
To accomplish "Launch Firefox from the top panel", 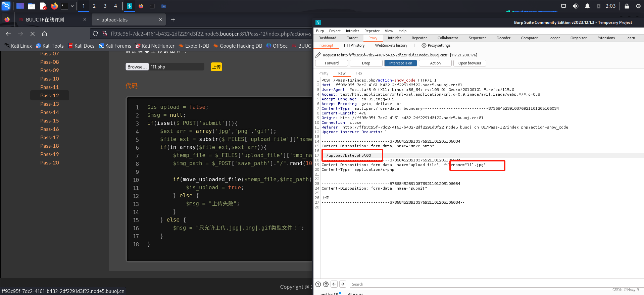I will pyautogui.click(x=54, y=6).
